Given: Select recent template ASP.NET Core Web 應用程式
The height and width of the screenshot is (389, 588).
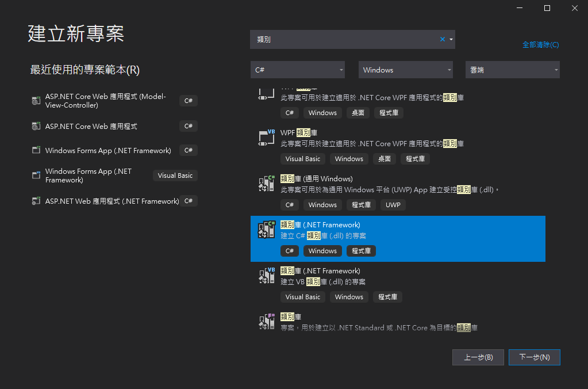Looking at the screenshot, I should tap(115, 126).
